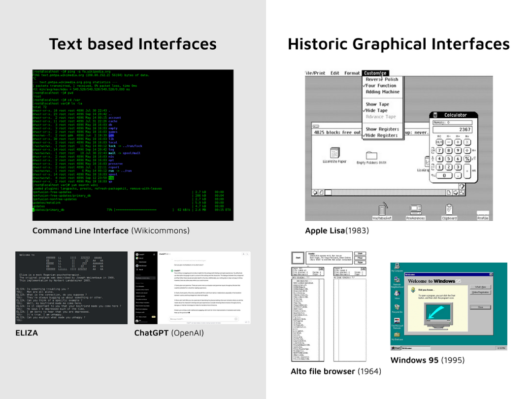Open the Customize menu in Lisa menubar

[375, 73]
